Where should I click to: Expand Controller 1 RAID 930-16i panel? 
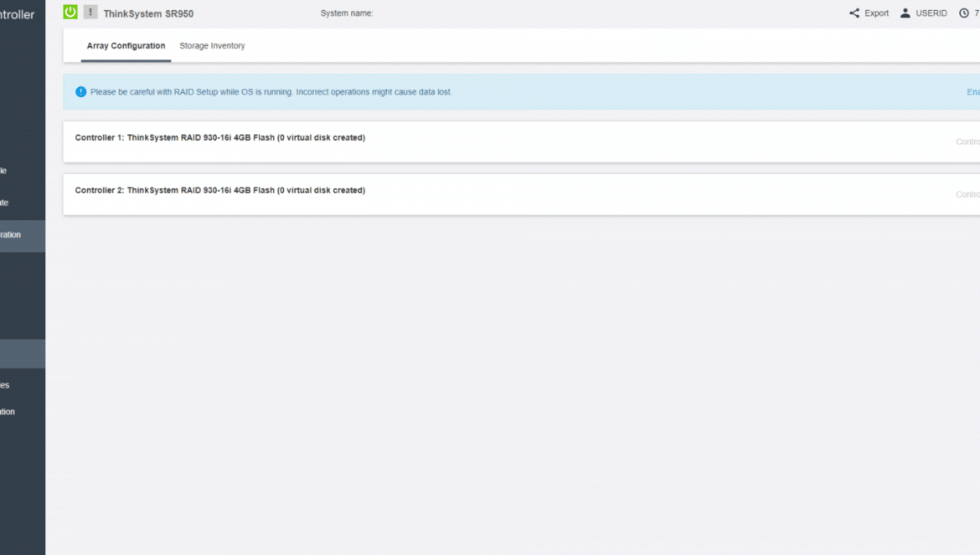[x=521, y=141]
